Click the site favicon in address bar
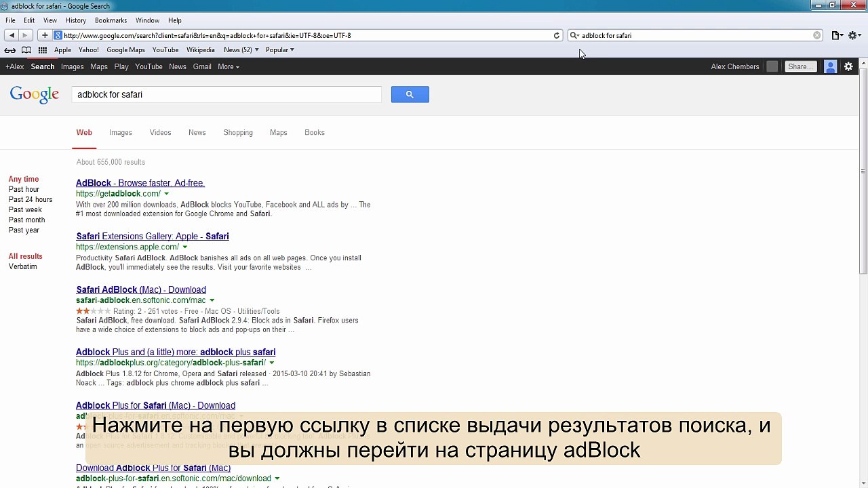The width and height of the screenshot is (868, 488). coord(58,35)
